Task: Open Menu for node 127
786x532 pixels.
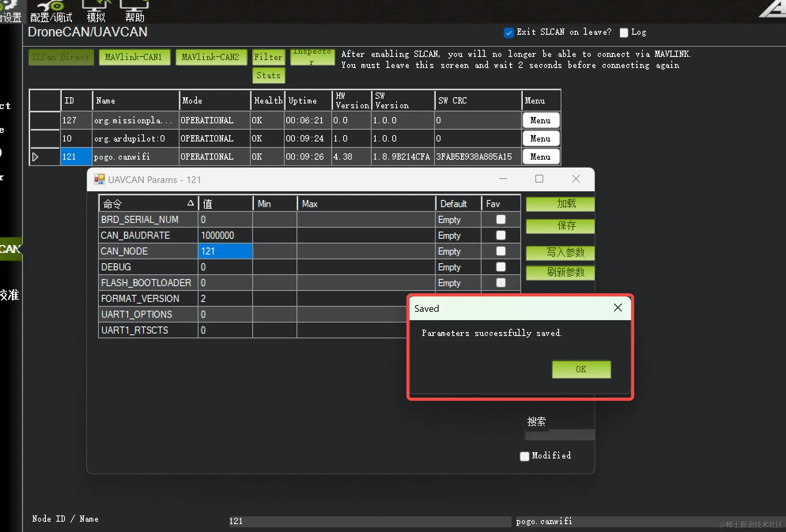Action: (x=540, y=120)
